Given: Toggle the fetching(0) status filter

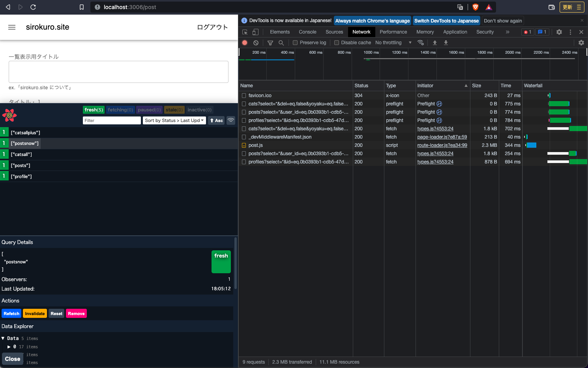Looking at the screenshot, I should coord(120,110).
